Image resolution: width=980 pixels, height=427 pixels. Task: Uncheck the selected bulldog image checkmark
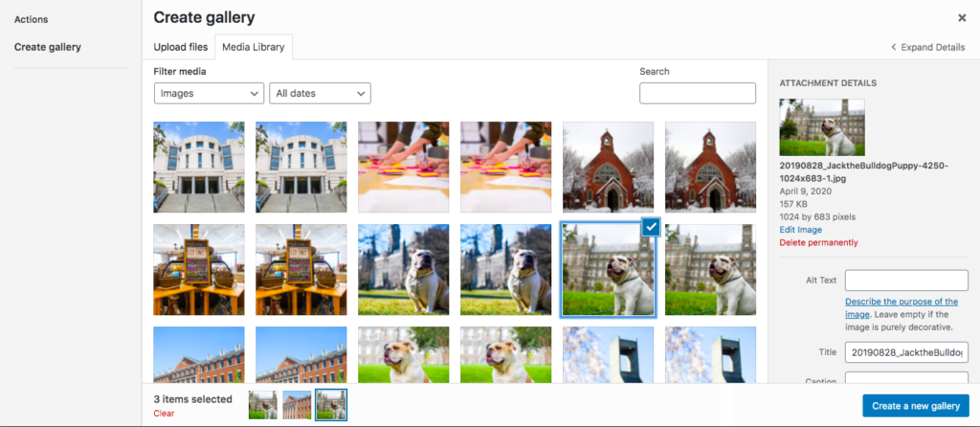(651, 228)
